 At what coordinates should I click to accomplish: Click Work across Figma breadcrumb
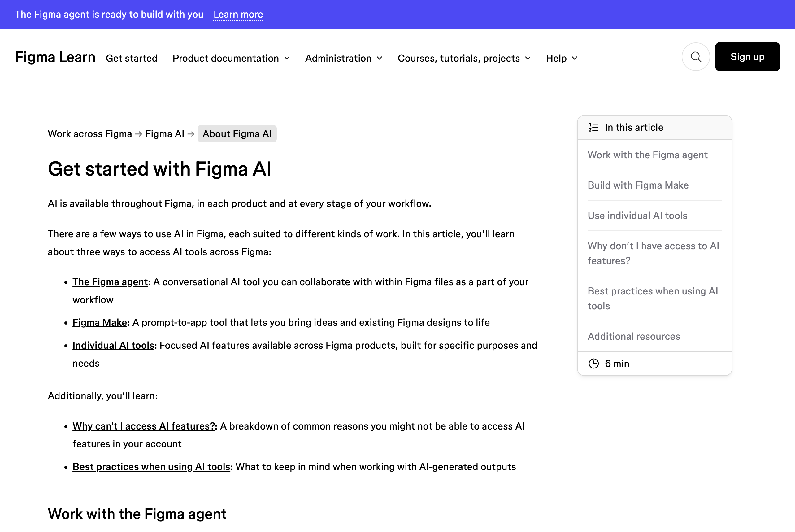(x=90, y=134)
